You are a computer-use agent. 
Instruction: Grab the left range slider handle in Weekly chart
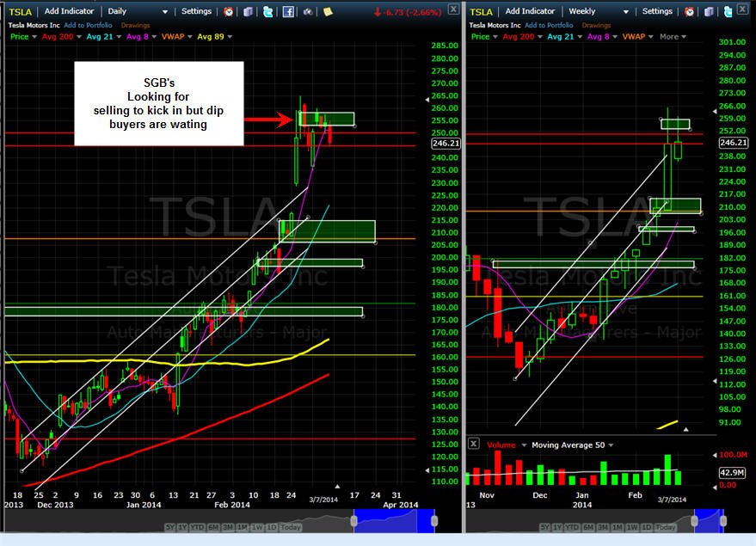(x=694, y=521)
